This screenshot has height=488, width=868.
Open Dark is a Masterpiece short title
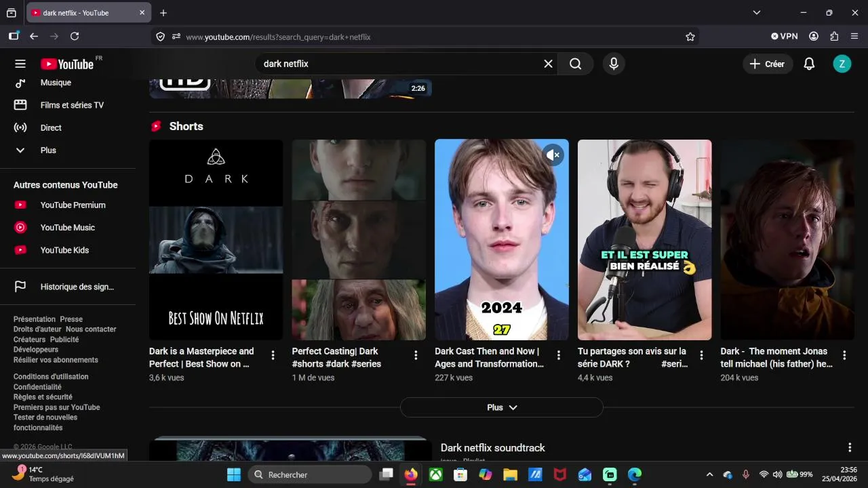201,357
